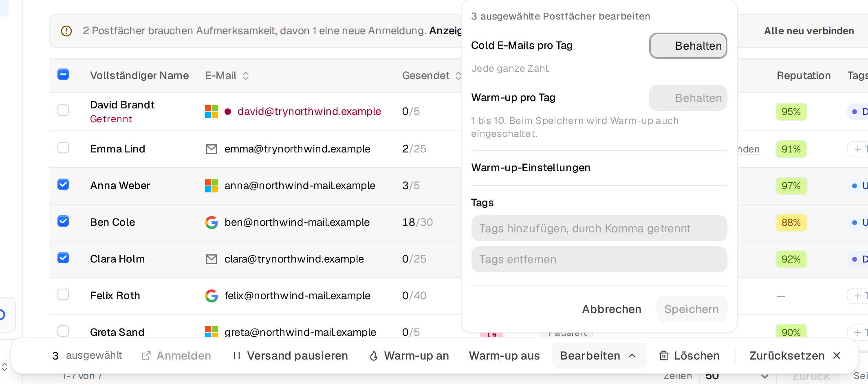Uncheck the Ben Cole row checkbox

pos(63,221)
